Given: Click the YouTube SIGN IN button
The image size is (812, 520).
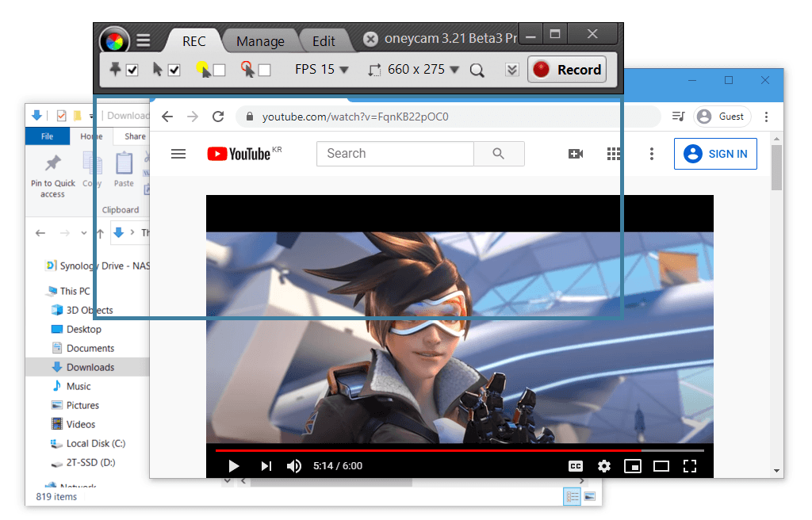Looking at the screenshot, I should point(715,154).
